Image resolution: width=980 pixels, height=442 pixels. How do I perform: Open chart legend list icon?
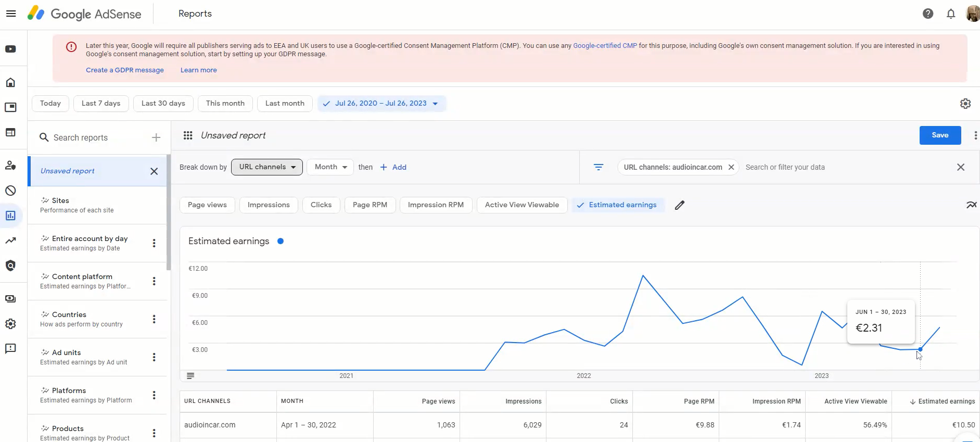coord(190,376)
